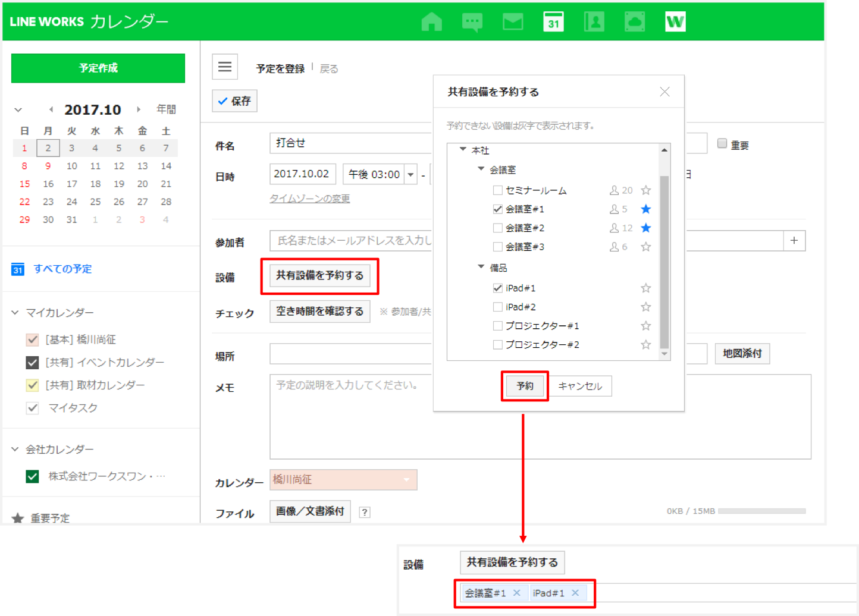
Task: Open the message chat icon
Action: (472, 22)
